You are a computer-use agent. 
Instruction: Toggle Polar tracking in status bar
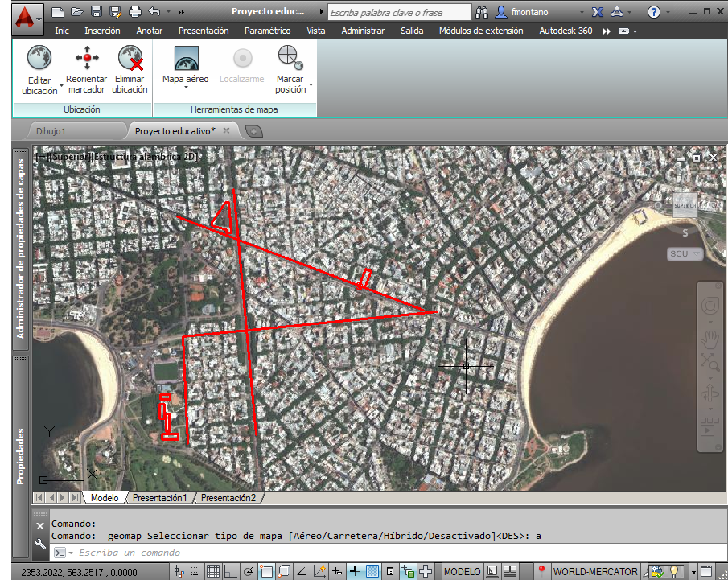click(249, 571)
